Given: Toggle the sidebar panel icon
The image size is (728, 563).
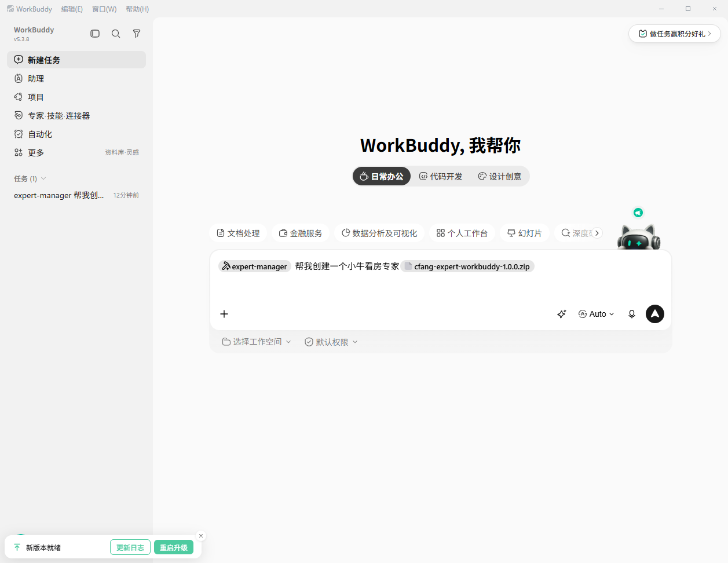Looking at the screenshot, I should 95,34.
